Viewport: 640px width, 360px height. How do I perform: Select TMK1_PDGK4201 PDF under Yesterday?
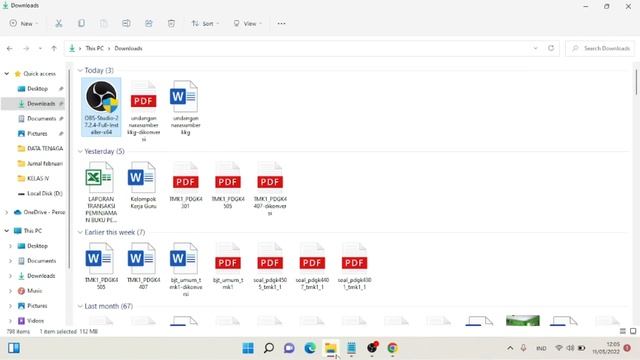[x=185, y=185]
